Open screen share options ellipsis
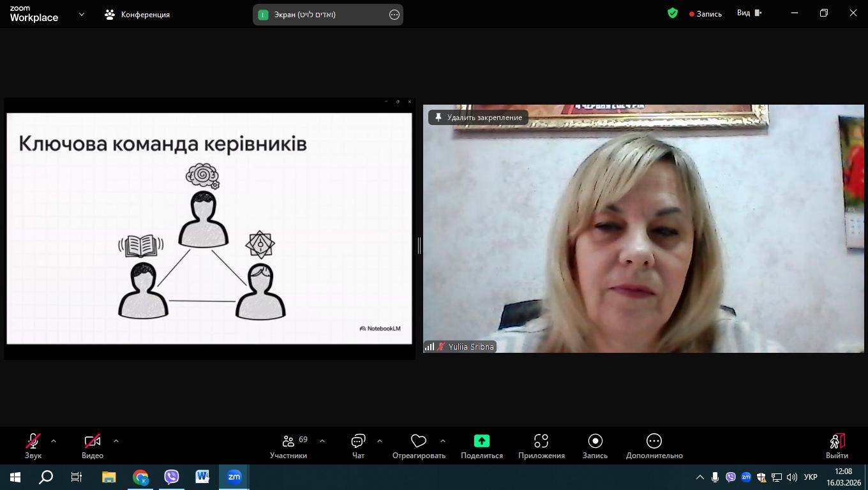This screenshot has height=490, width=868. [x=394, y=15]
